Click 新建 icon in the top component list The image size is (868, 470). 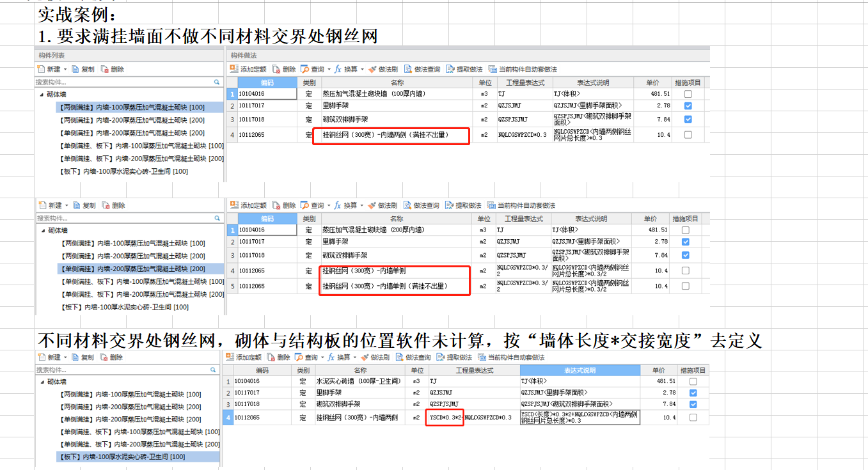(x=41, y=69)
